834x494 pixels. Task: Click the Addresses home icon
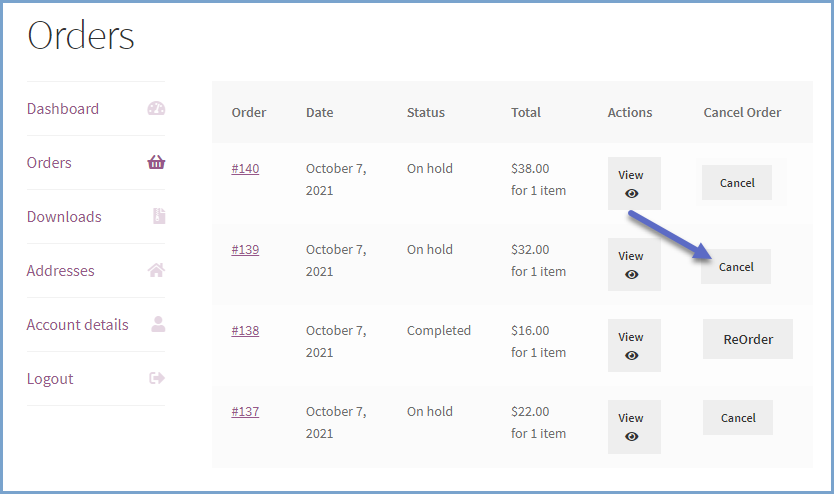156,271
